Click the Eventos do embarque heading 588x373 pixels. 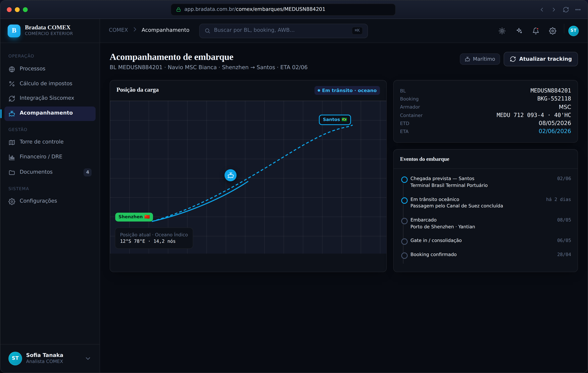pyautogui.click(x=424, y=159)
